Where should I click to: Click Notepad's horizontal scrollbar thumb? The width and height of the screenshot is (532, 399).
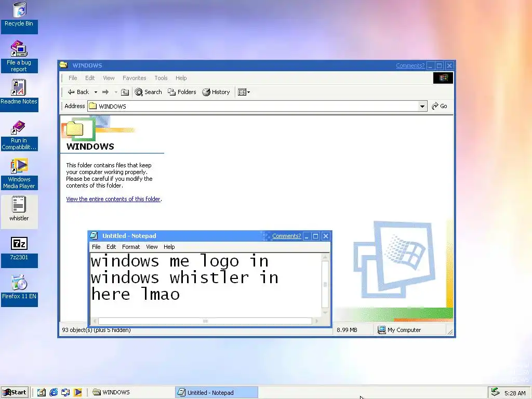point(205,321)
